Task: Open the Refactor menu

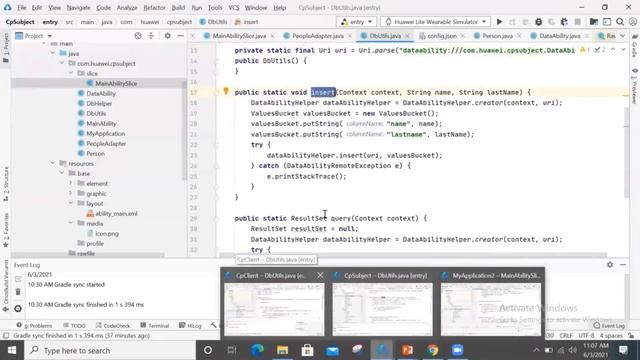Action: coord(154,7)
